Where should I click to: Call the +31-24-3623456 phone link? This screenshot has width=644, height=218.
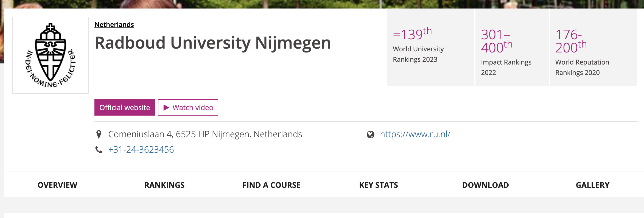pos(141,150)
